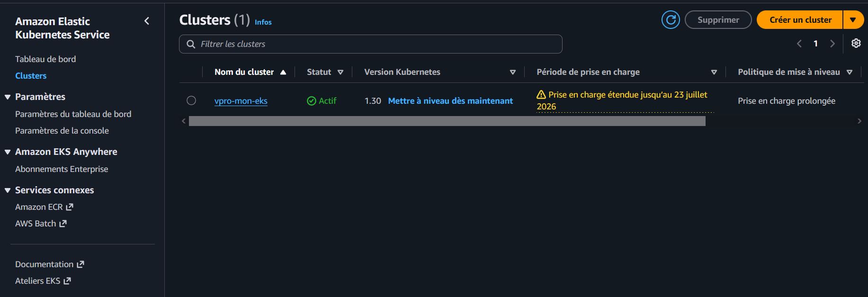Sort by Politique de mise à niveau arrow

pyautogui.click(x=850, y=72)
